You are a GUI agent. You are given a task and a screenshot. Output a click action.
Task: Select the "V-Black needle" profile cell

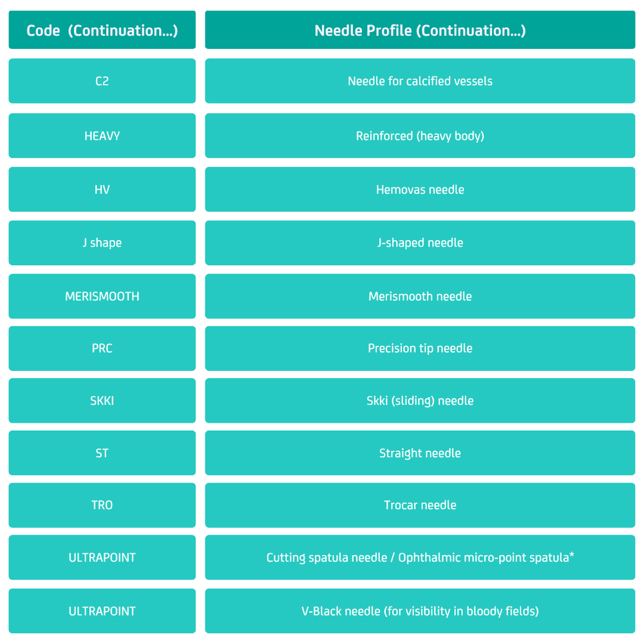(420, 611)
